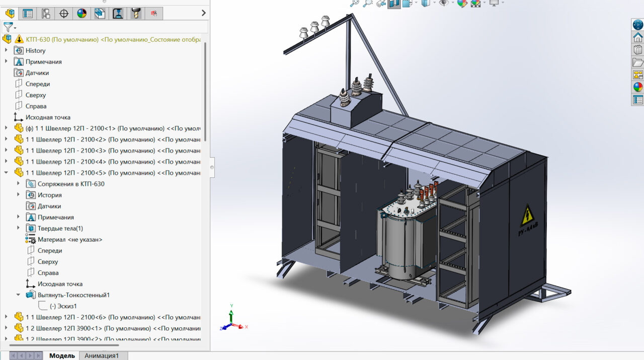The image size is (644, 360).
Task: Click the SOLIDWORKS Resources home icon
Action: point(638,37)
